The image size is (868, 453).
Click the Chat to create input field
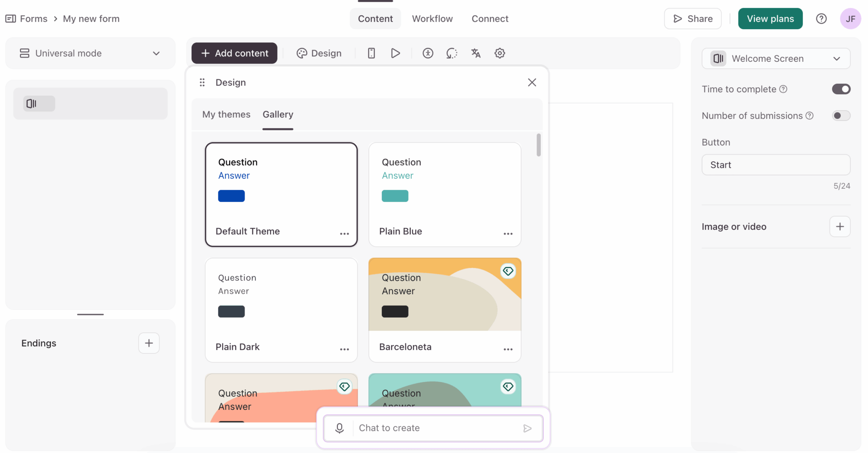[437, 428]
